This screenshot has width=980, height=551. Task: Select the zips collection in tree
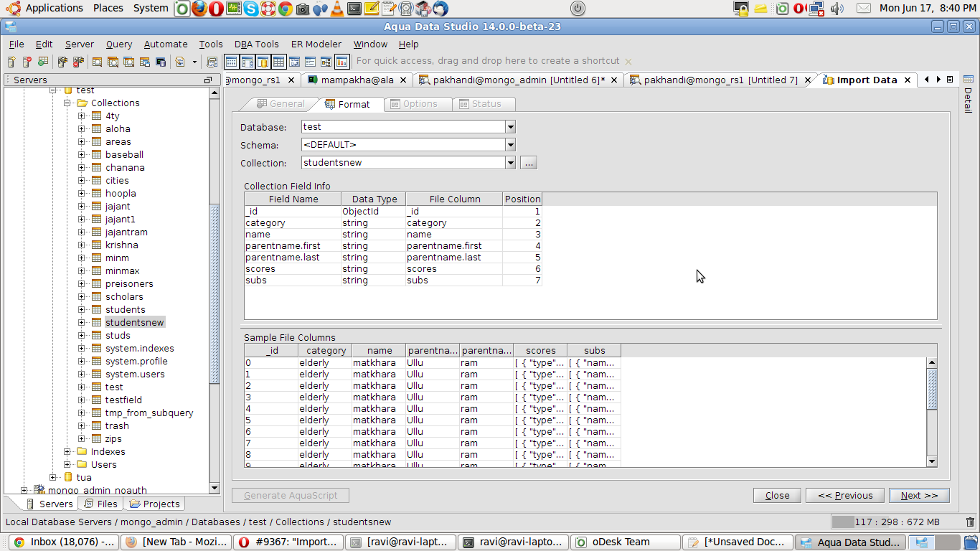113,439
